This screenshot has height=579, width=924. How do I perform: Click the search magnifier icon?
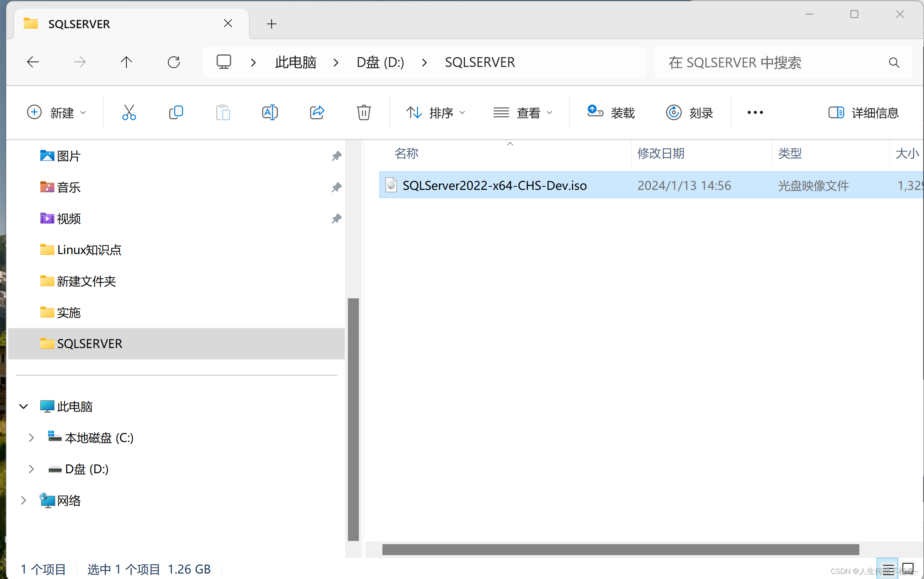(x=894, y=62)
